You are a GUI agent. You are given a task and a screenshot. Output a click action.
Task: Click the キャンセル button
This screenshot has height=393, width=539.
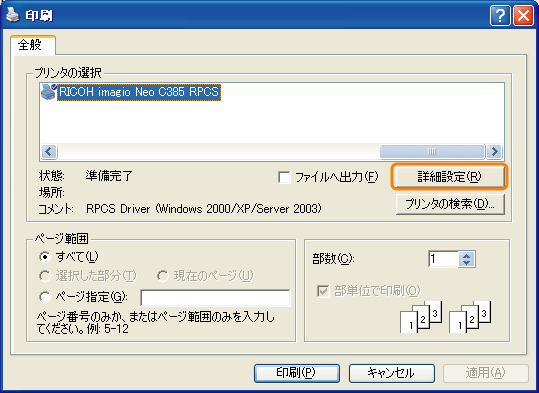(392, 373)
